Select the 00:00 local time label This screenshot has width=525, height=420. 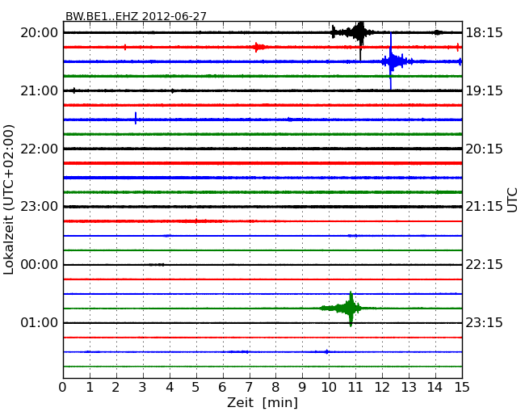(x=40, y=265)
